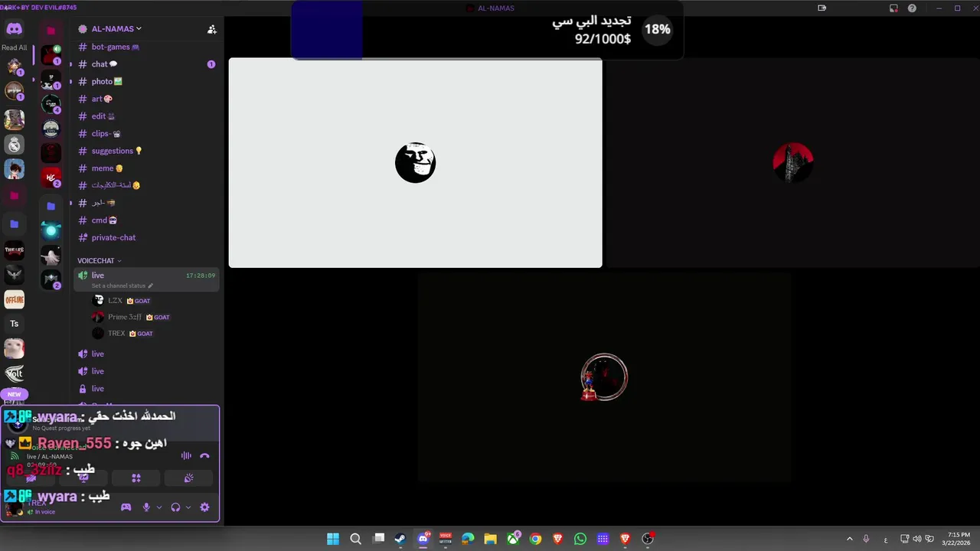Screen dimensions: 980x551
Task: Share your screen button in voice panel
Action: coord(83,478)
